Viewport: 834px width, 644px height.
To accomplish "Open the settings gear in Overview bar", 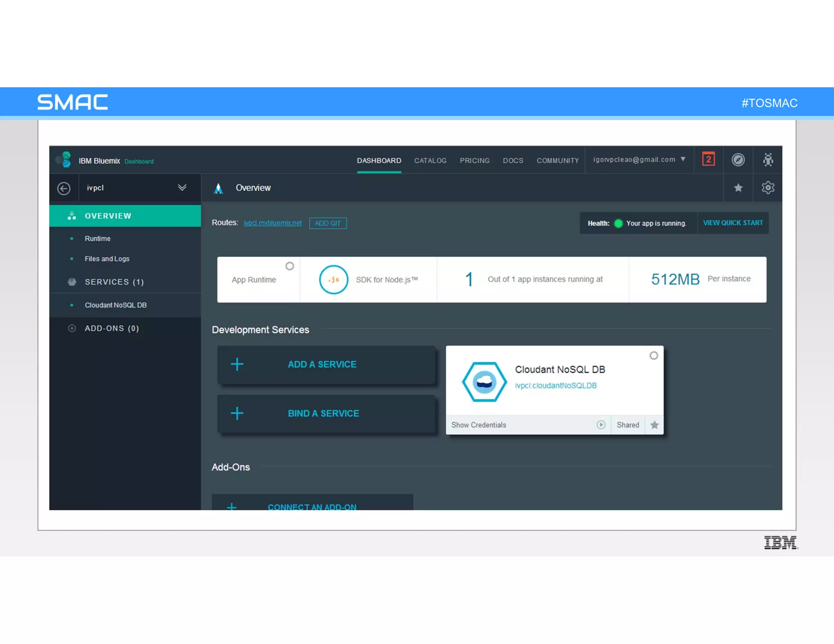I will point(768,188).
